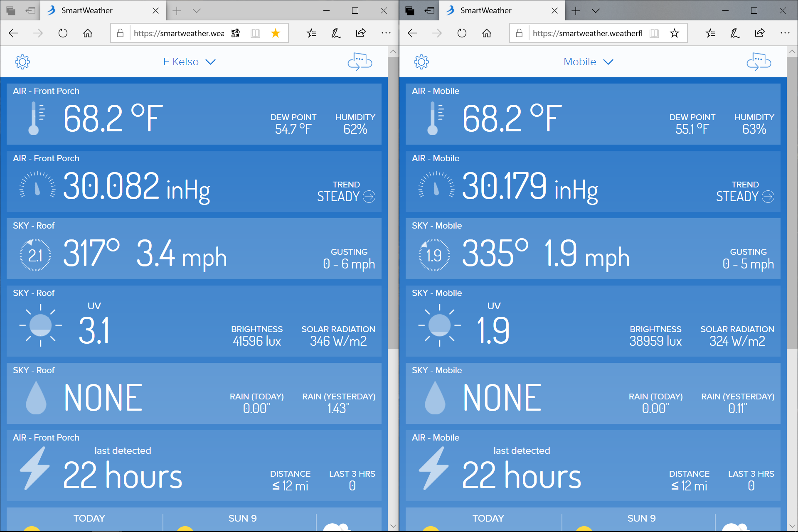798x532 pixels.
Task: Open pressure trend arrow in Front Porch card
Action: 369,196
